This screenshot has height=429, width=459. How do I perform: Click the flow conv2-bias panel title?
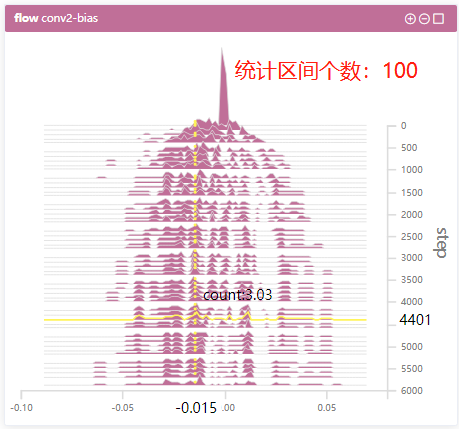coord(56,18)
